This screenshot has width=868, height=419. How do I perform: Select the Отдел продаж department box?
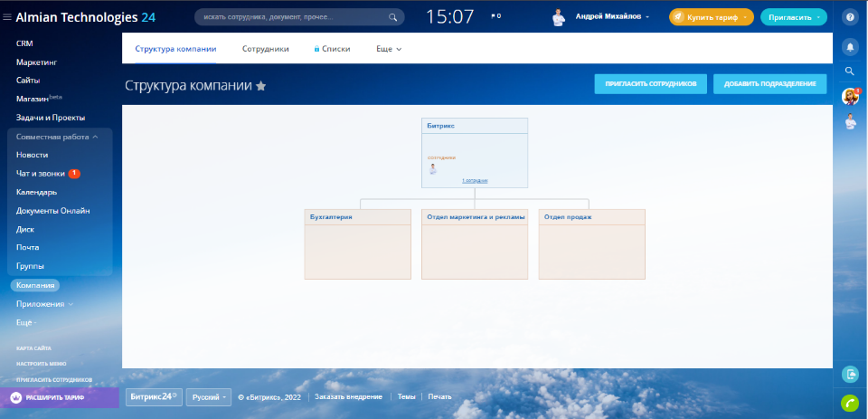591,243
